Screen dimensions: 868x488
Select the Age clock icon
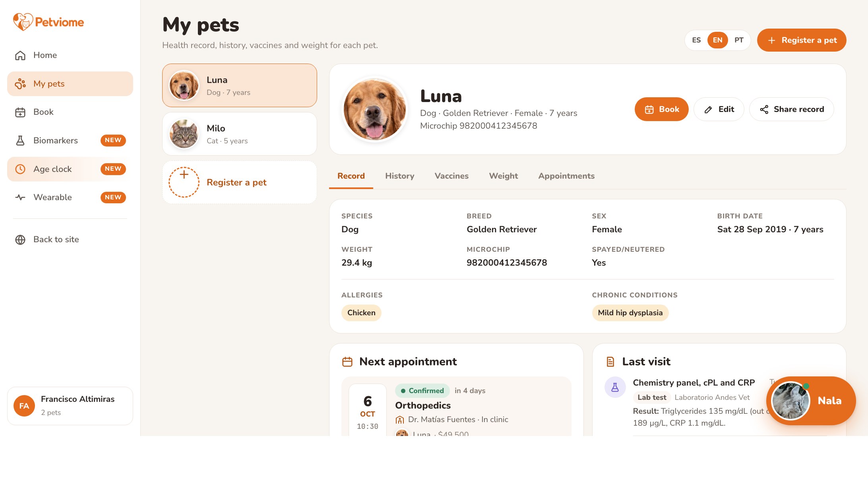20,169
